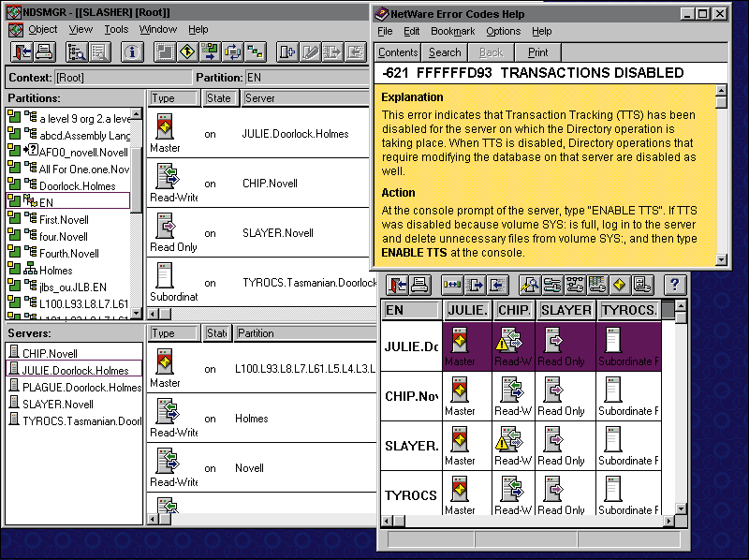Image resolution: width=749 pixels, height=560 pixels.
Task: Click the Partition column header in servers pane
Action: coord(305,333)
